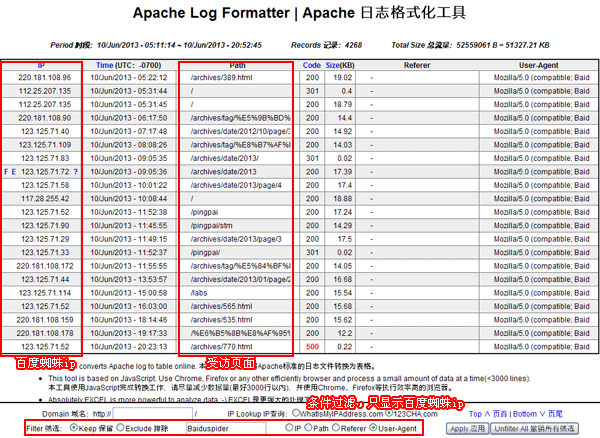Viewport: 600px width, 438px height.
Task: Click the E exclude icon beside 123.125.71.72
Action: click(13, 172)
